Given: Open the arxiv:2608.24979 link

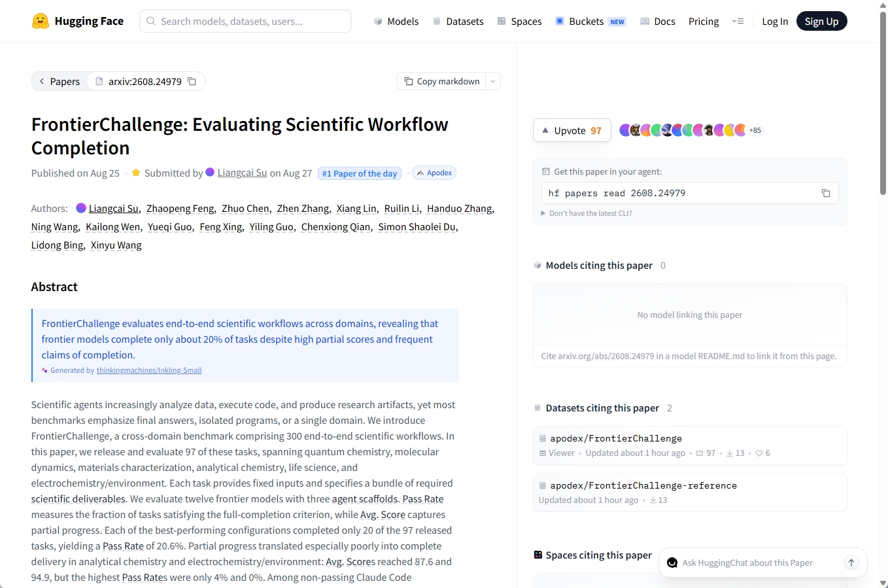Looking at the screenshot, I should pos(145,81).
